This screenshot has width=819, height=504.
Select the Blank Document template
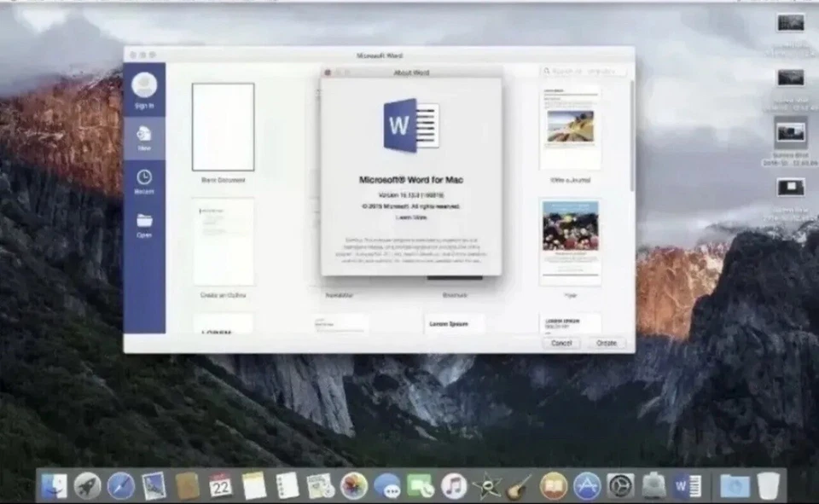pyautogui.click(x=224, y=128)
